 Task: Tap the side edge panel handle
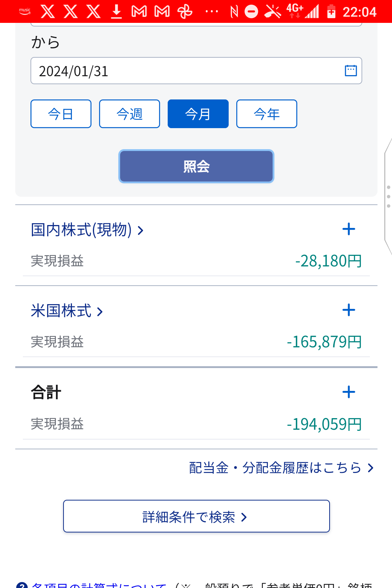coord(388,196)
